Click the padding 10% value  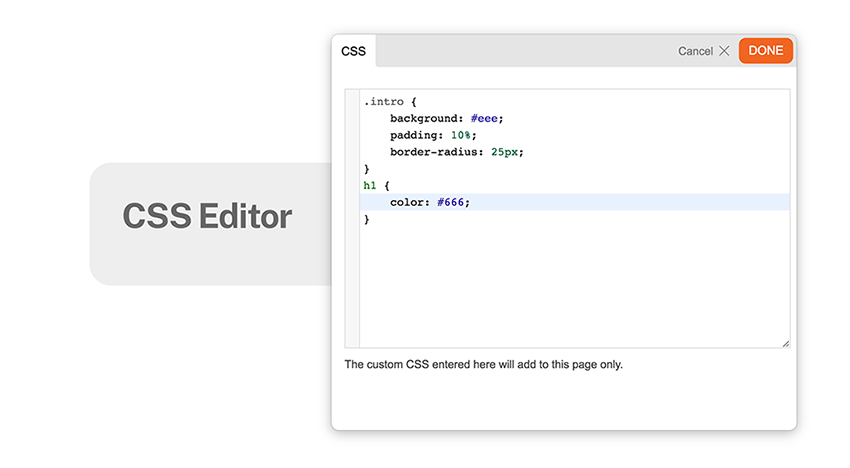(x=460, y=135)
